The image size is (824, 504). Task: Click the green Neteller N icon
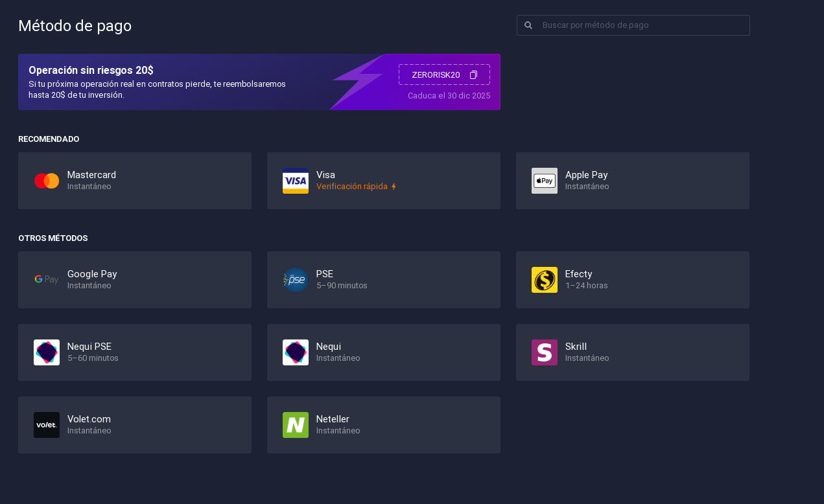coord(296,425)
